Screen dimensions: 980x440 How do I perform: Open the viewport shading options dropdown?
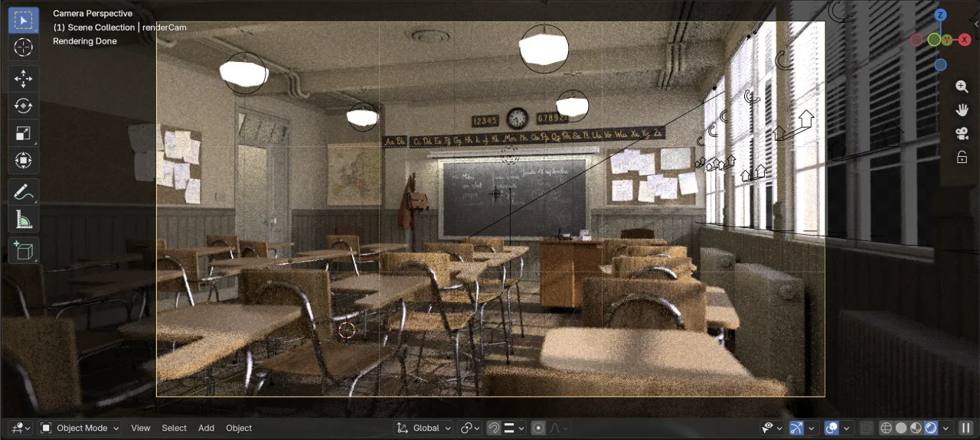[946, 428]
